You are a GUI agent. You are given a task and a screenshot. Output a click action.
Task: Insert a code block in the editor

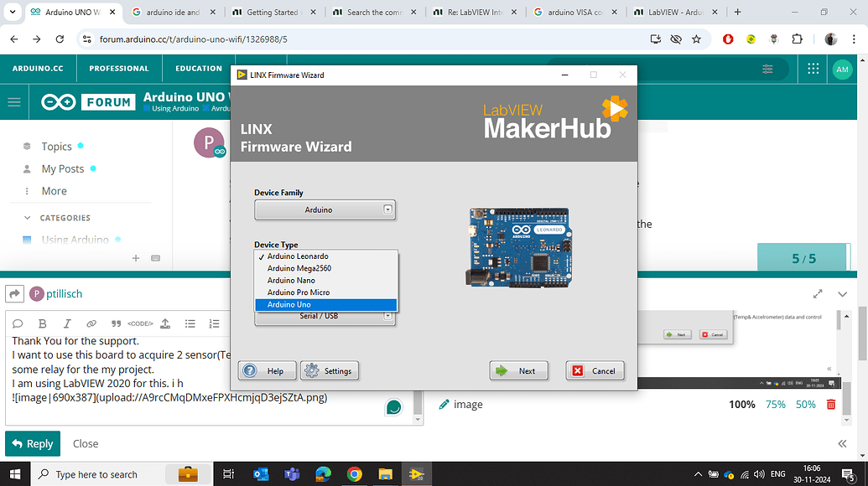[x=139, y=323]
